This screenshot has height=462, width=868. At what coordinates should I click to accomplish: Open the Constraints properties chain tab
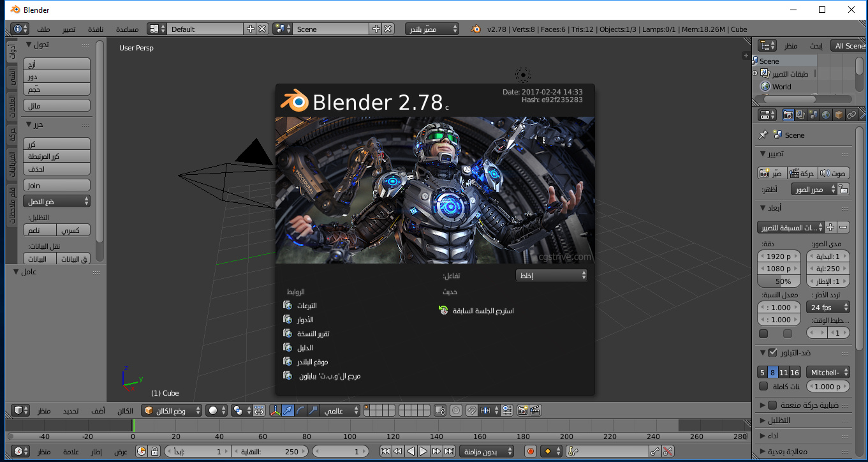pyautogui.click(x=851, y=115)
